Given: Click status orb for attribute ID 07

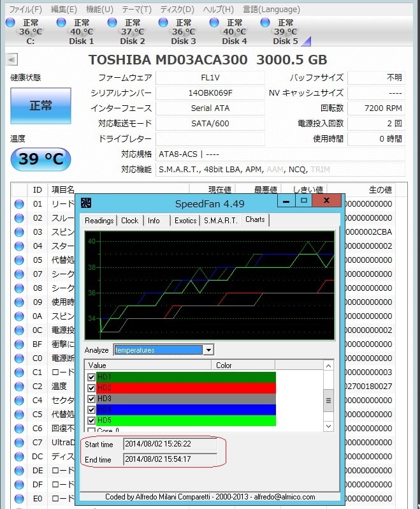Looking at the screenshot, I should click(x=19, y=274).
